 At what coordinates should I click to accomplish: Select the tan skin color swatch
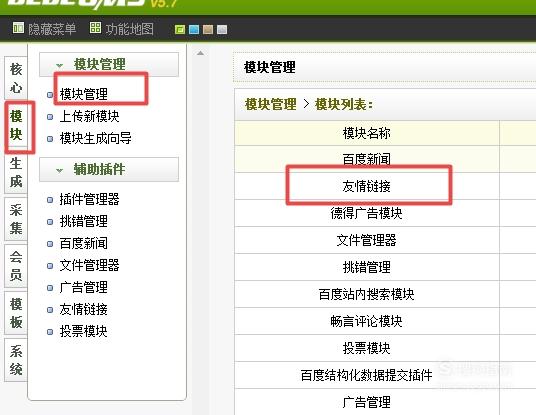[208, 30]
